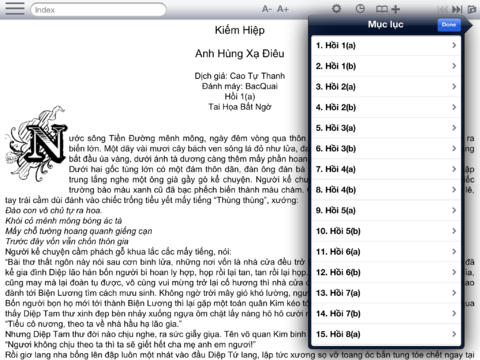This screenshot has width=480, height=360.
Task: Open the clock history icon
Action: 360,9
